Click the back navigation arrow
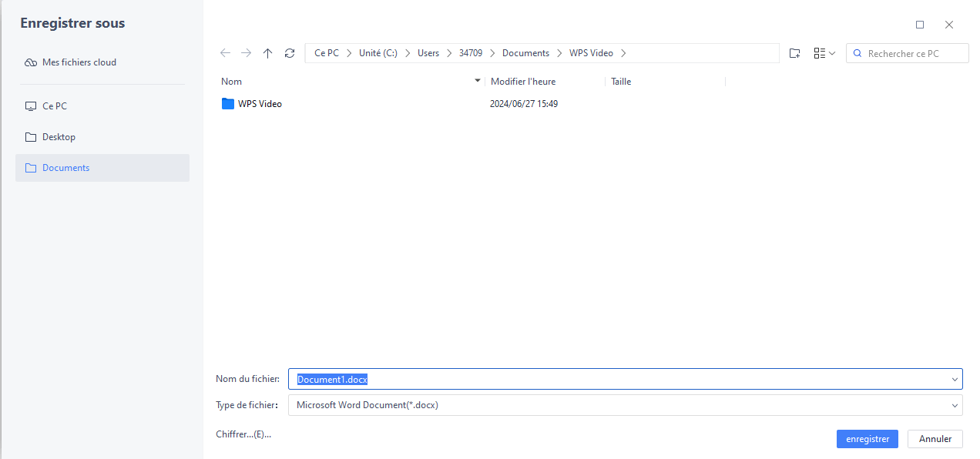Image resolution: width=980 pixels, height=459 pixels. [x=224, y=52]
